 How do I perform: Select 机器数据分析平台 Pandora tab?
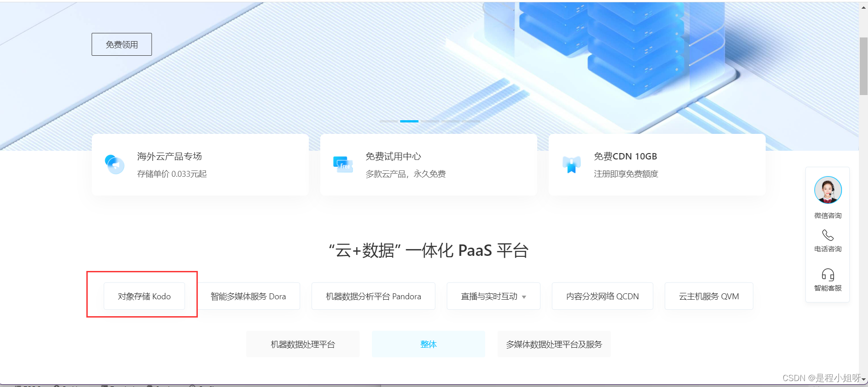pos(373,296)
